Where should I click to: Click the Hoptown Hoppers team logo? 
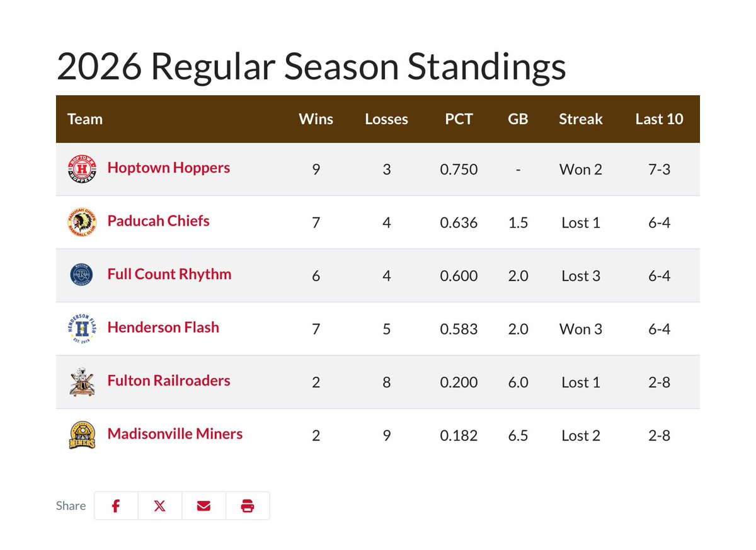[x=82, y=169]
